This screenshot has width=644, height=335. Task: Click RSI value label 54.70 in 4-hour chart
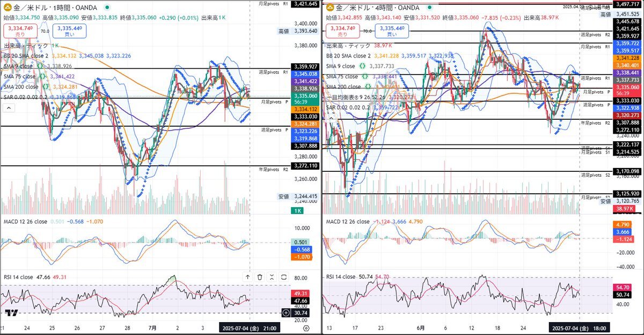pos(623,288)
